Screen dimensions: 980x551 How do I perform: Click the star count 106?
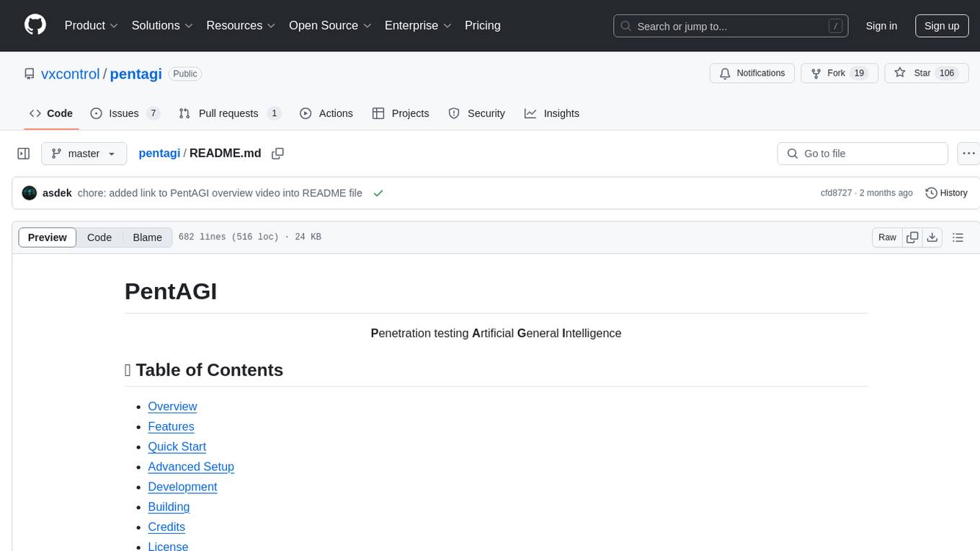tap(947, 73)
